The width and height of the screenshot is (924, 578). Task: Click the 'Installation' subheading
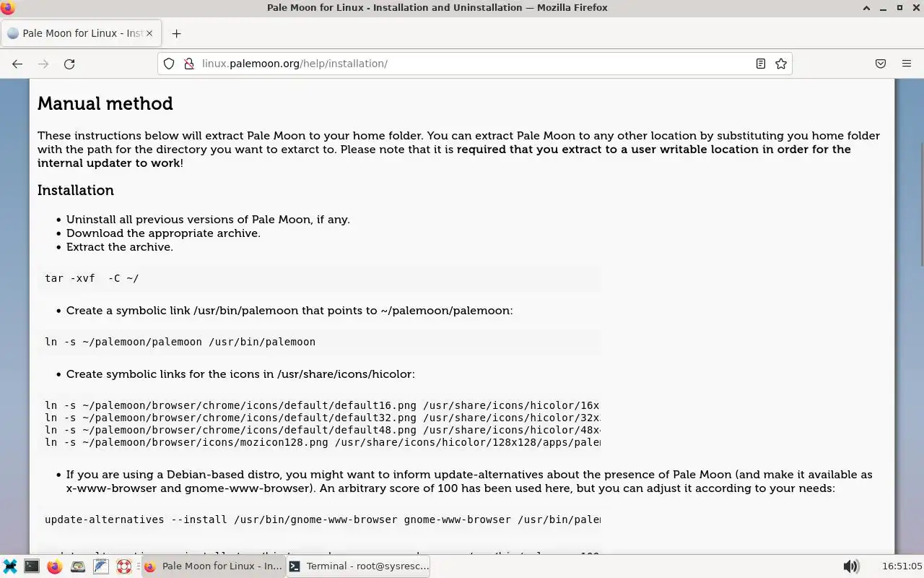(x=76, y=190)
